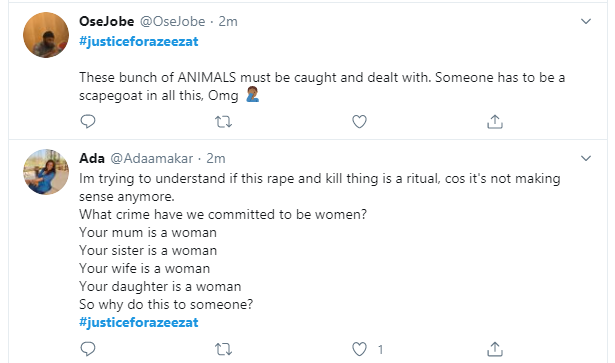Reply to Ada's tweet
This screenshot has width=615, height=363.
(x=88, y=348)
